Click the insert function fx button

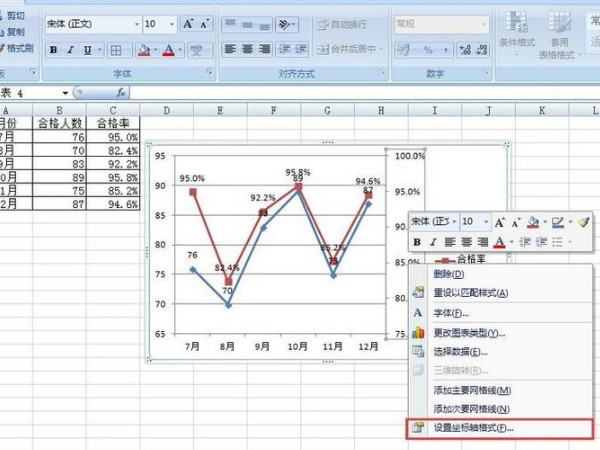pyautogui.click(x=121, y=93)
